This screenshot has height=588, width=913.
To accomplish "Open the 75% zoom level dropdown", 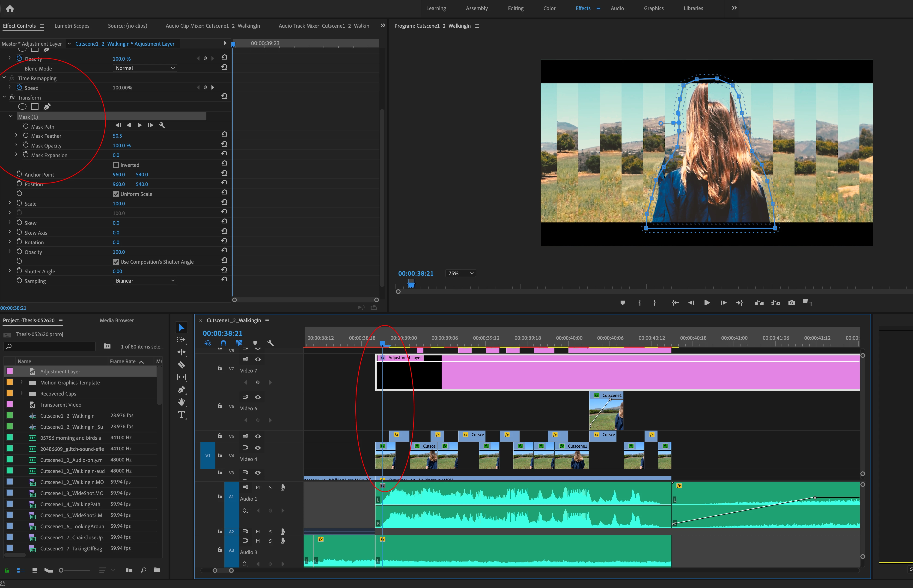I will coord(461,273).
